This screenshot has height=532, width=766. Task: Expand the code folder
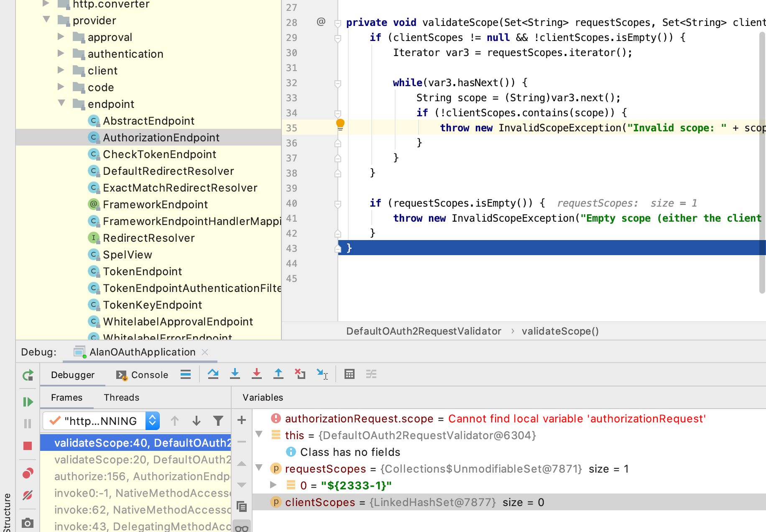click(61, 87)
